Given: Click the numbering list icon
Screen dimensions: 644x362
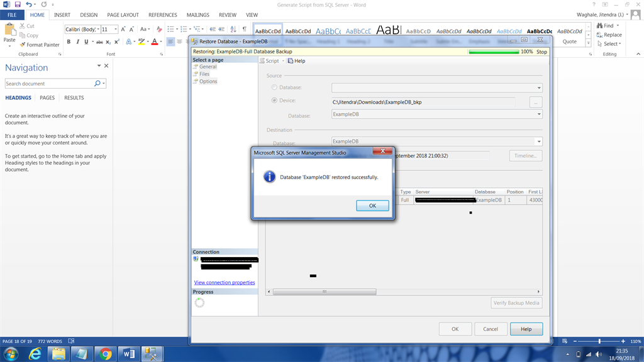Looking at the screenshot, I should 184,29.
